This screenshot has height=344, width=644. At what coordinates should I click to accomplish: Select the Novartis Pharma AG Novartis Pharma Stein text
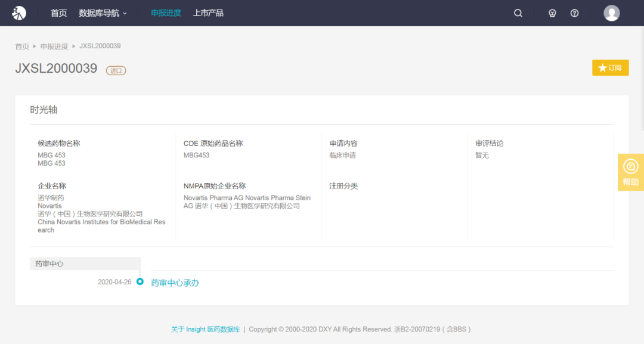[247, 198]
